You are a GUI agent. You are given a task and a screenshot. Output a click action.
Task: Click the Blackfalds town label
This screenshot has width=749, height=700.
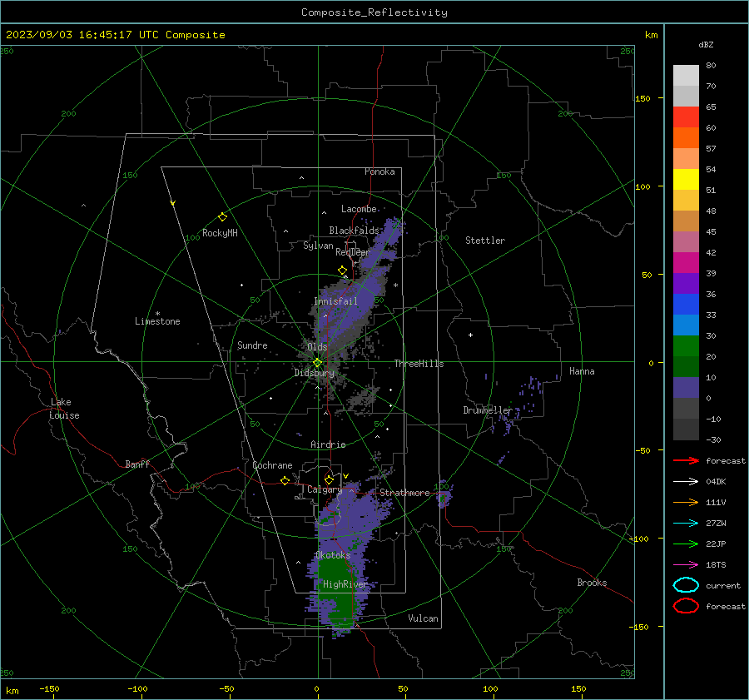(354, 231)
